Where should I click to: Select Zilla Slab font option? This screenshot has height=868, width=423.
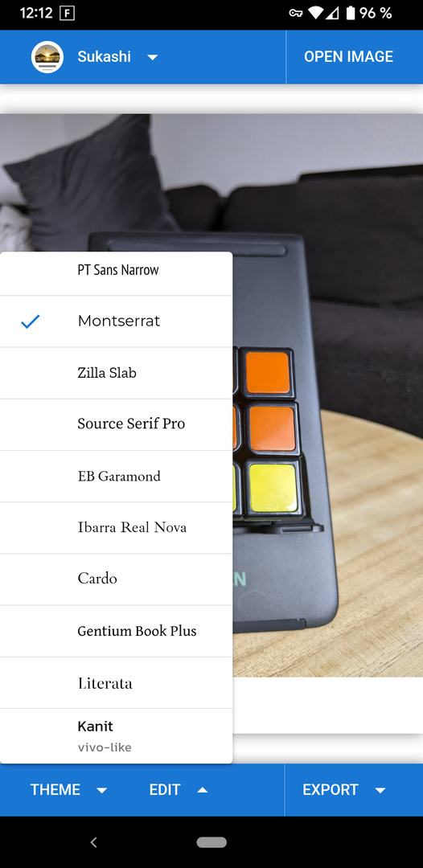coord(117,373)
